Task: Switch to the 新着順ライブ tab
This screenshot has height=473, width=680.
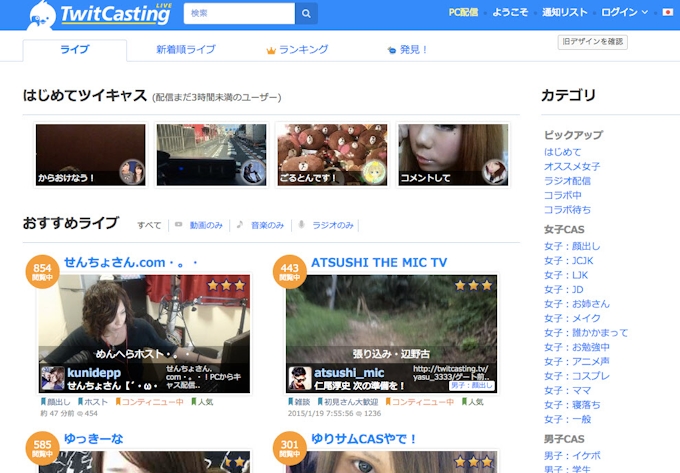Action: (x=185, y=49)
